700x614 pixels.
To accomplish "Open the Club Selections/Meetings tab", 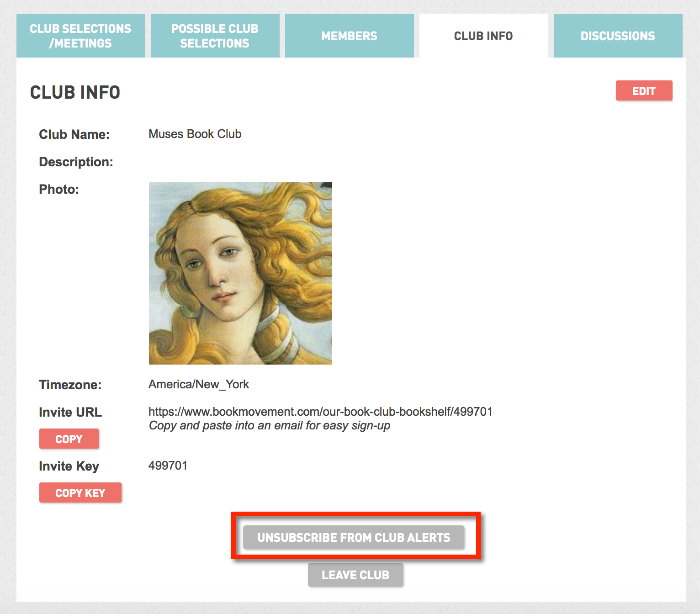I will [x=80, y=36].
